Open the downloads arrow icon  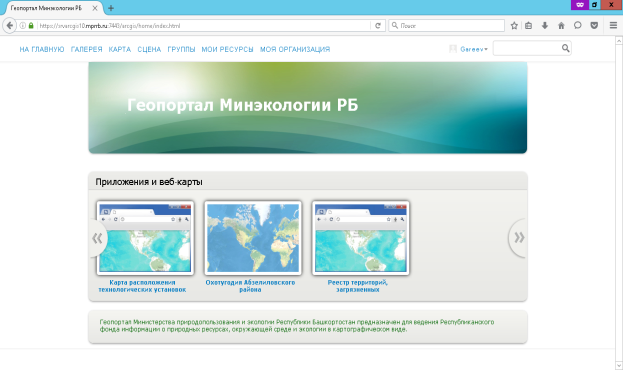[x=545, y=25]
